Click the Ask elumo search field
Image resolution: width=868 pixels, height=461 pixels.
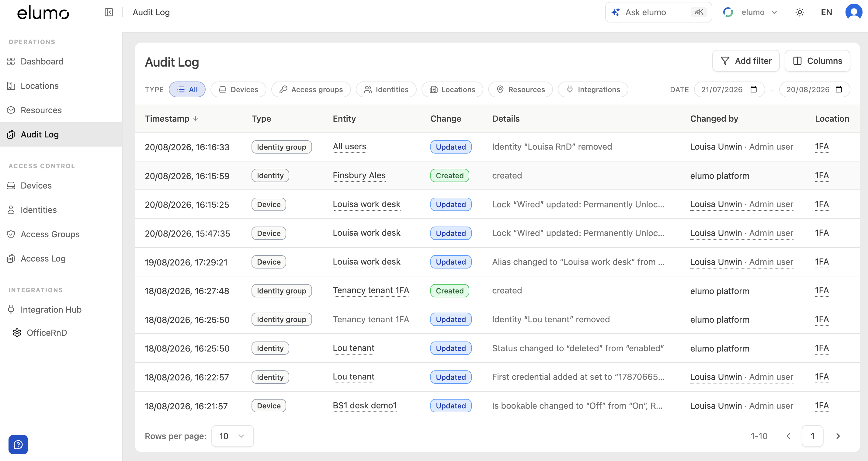pyautogui.click(x=658, y=12)
